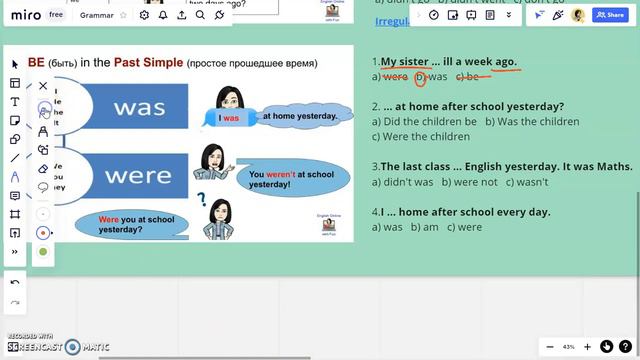This screenshot has width=640, height=360.
Task: Open notifications bell
Action: (163, 15)
